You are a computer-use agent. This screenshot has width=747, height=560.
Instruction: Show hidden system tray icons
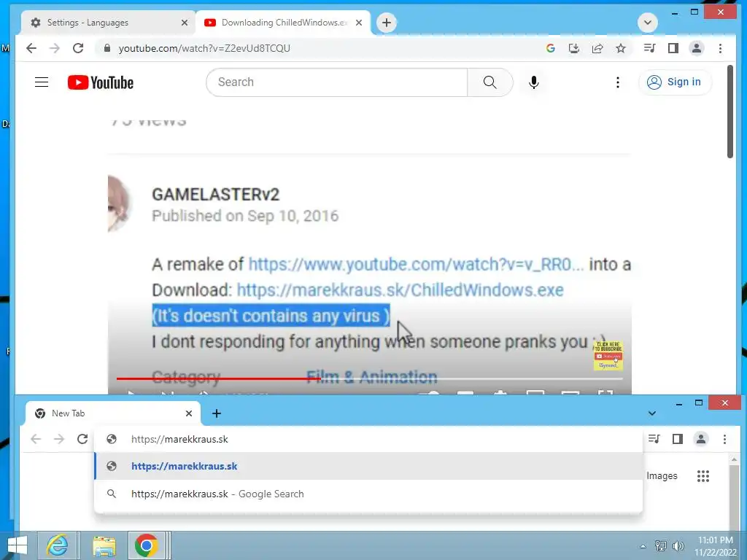point(643,546)
